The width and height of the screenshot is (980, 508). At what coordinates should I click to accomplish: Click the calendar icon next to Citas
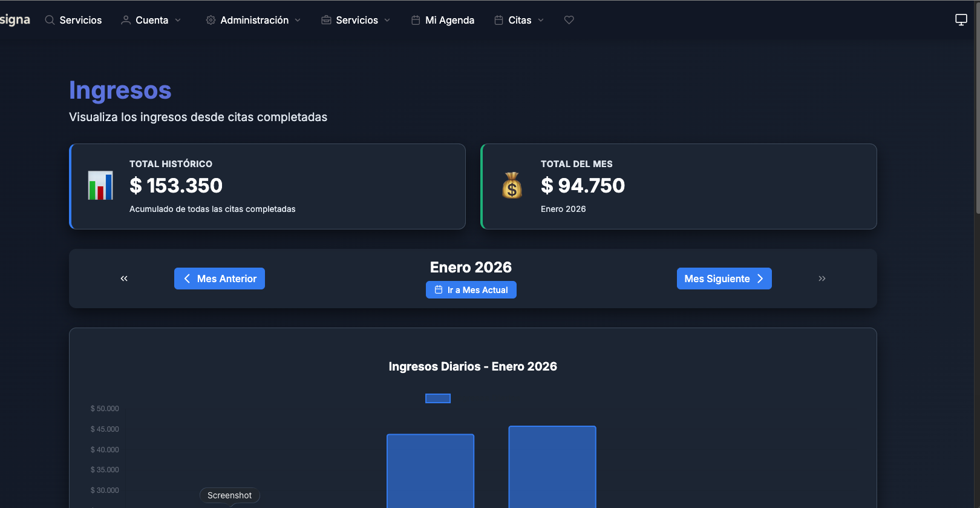point(498,20)
